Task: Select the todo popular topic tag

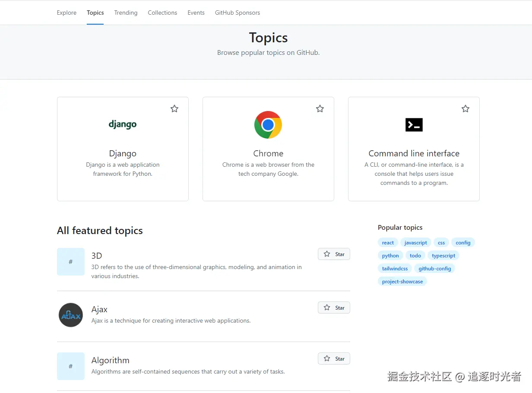Action: 415,256
